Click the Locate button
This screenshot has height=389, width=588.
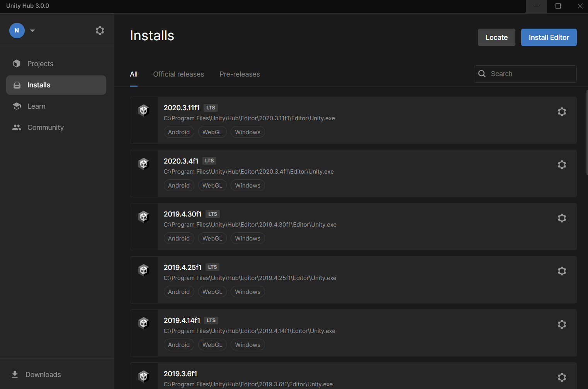coord(496,38)
